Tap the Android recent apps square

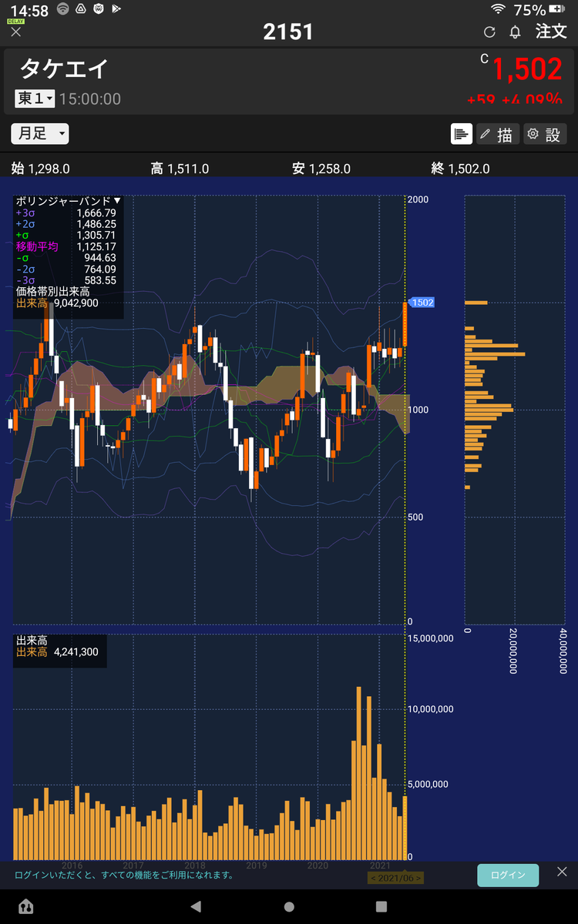pos(381,906)
